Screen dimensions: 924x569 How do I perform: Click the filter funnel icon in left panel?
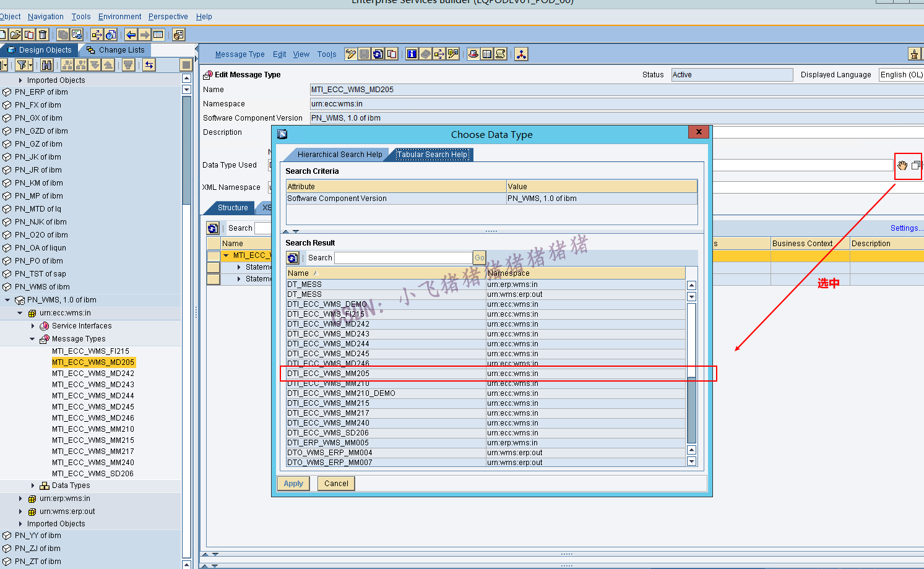point(23,65)
